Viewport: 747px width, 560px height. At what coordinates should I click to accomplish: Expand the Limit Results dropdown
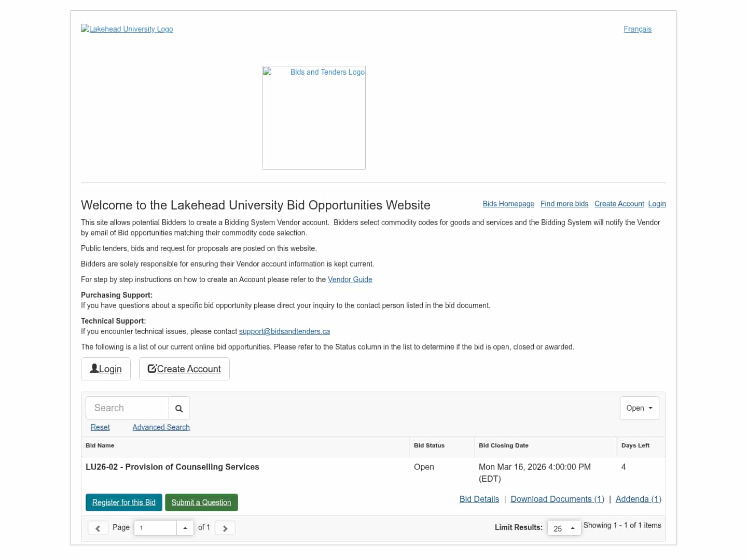coord(564,528)
